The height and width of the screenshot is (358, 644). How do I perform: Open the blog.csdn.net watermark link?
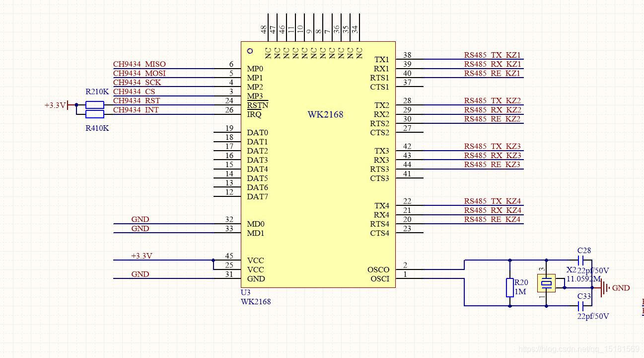pyautogui.click(x=579, y=349)
